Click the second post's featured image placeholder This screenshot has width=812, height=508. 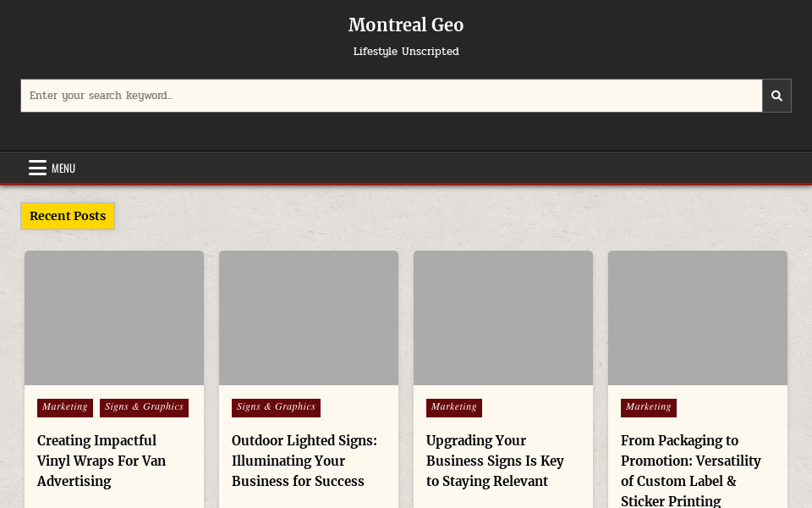pyautogui.click(x=308, y=317)
